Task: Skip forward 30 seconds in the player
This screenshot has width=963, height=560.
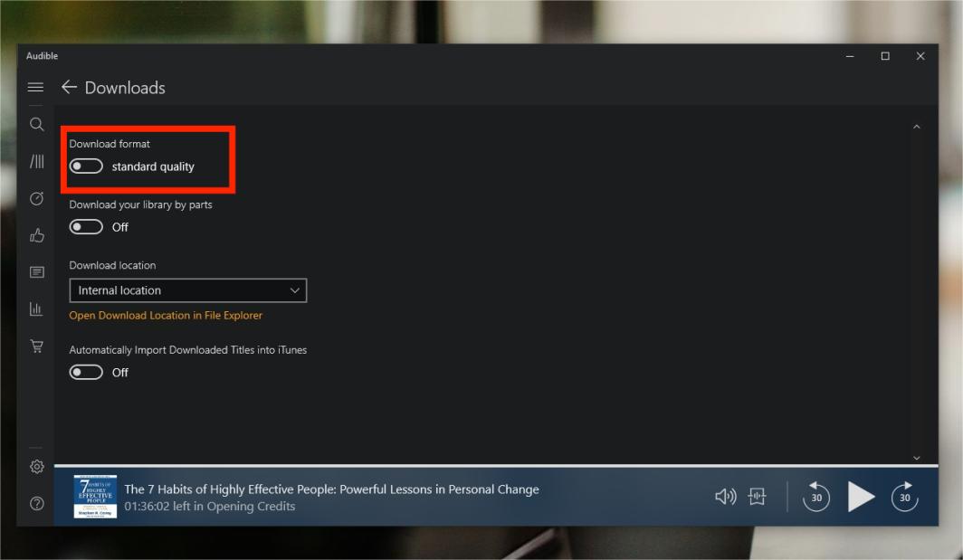Action: pos(905,496)
